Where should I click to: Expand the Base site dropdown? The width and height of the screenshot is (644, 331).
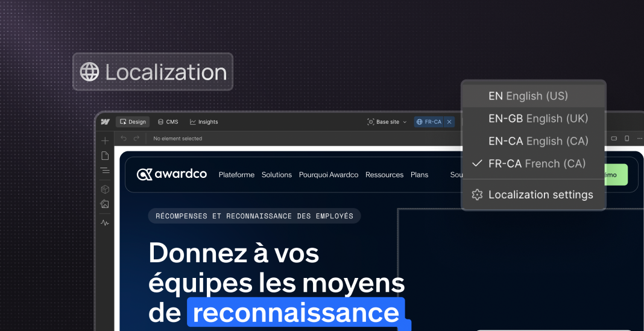click(387, 122)
